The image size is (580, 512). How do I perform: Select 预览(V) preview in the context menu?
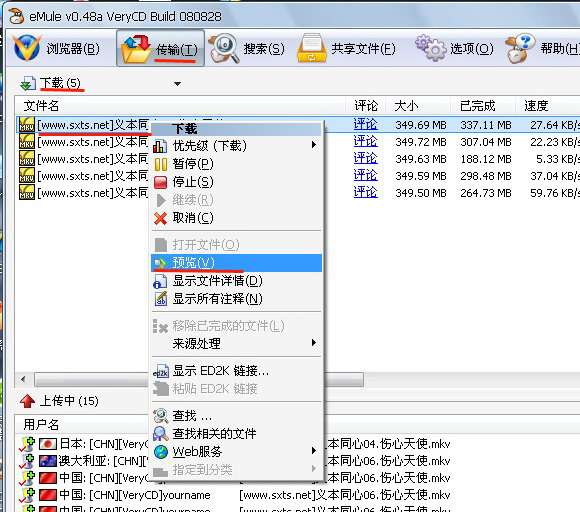(236, 263)
